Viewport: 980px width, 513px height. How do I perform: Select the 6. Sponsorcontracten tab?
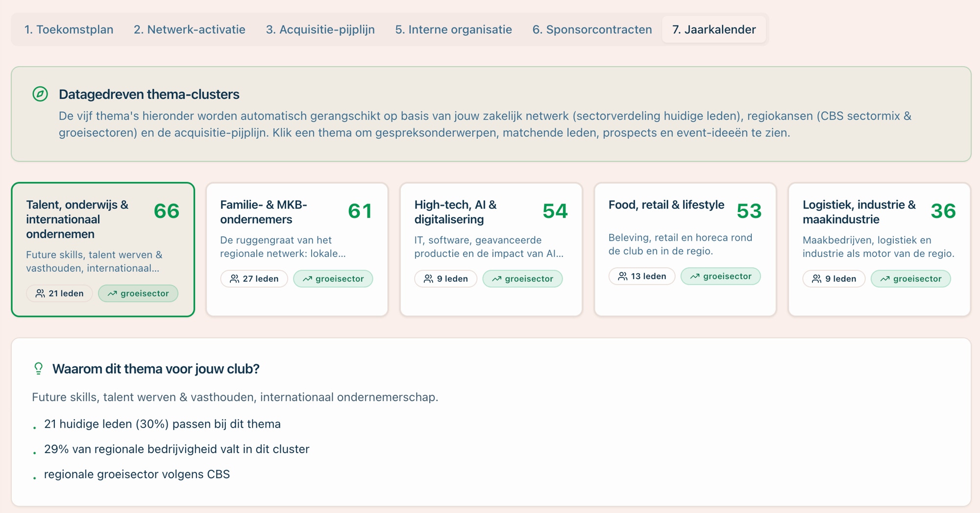pyautogui.click(x=592, y=29)
